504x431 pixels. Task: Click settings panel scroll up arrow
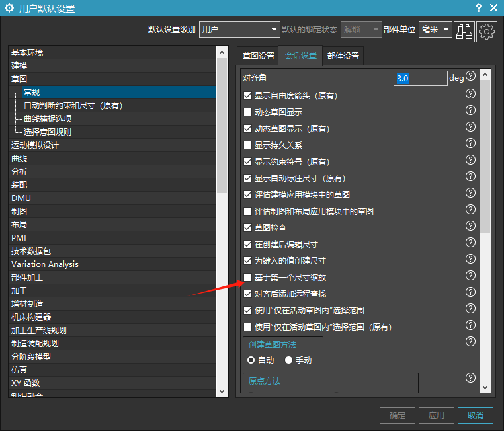[485, 75]
